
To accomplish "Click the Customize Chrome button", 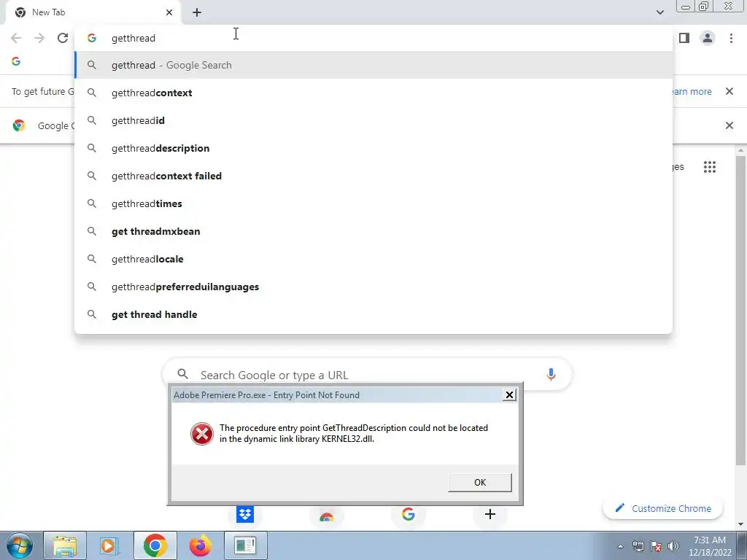I will 662,508.
